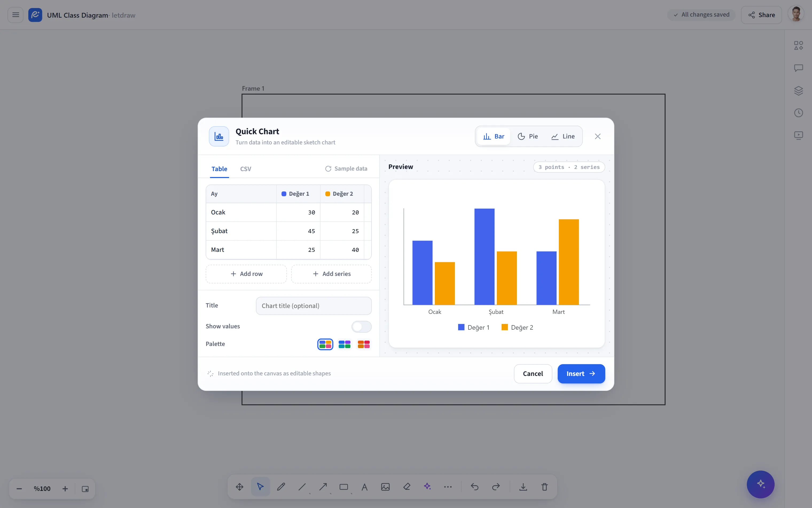Screen dimensions: 812x508
Task: Click the Ocak row label cell
Action: [x=241, y=212]
